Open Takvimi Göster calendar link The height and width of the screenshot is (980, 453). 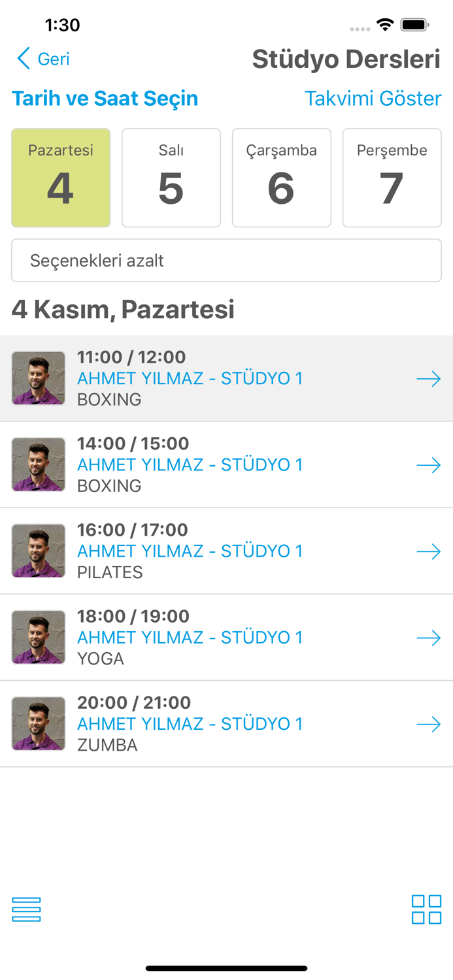click(373, 99)
